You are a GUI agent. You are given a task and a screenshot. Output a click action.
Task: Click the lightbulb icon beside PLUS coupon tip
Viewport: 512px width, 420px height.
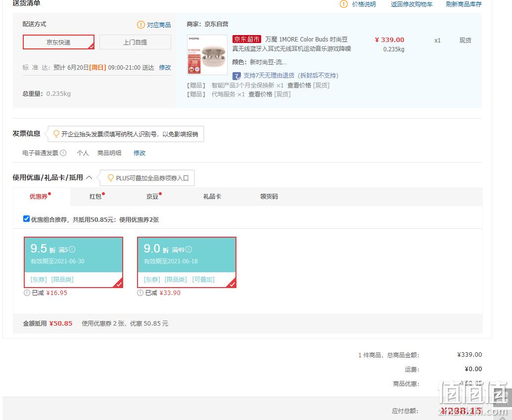[111, 178]
